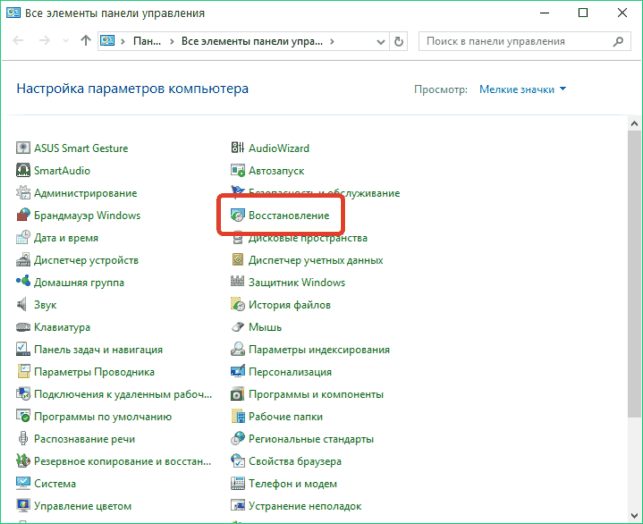Click the Распознавание речи microphone icon
The image size is (643, 524).
23,438
